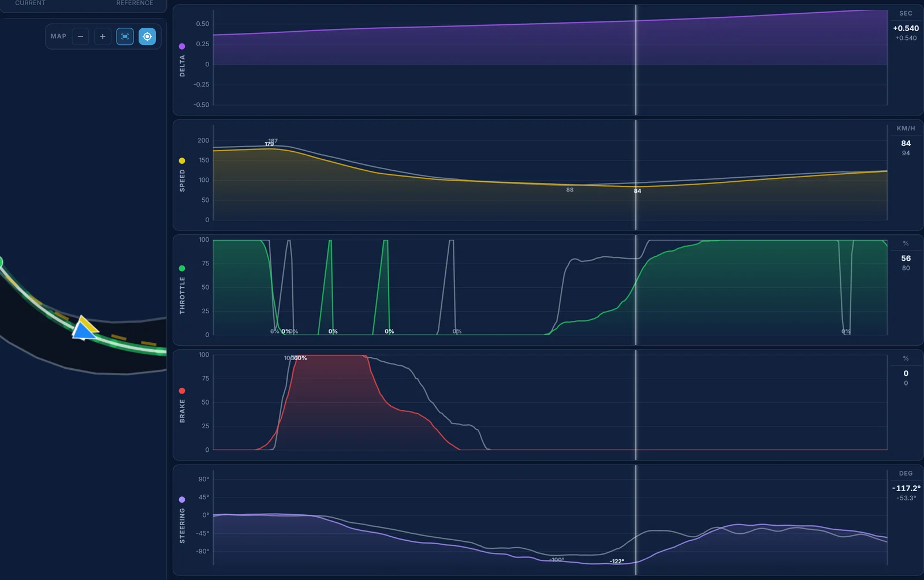Click the green Throttle series dot
924x580 pixels.
pos(182,268)
